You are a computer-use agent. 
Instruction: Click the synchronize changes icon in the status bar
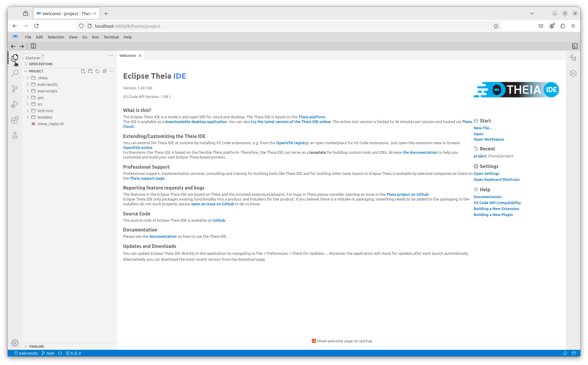tap(60, 353)
